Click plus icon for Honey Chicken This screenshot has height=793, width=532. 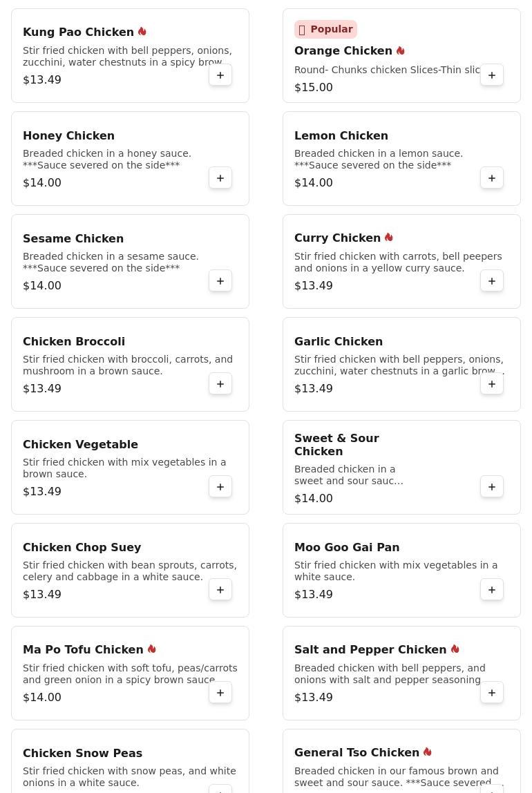(x=220, y=178)
